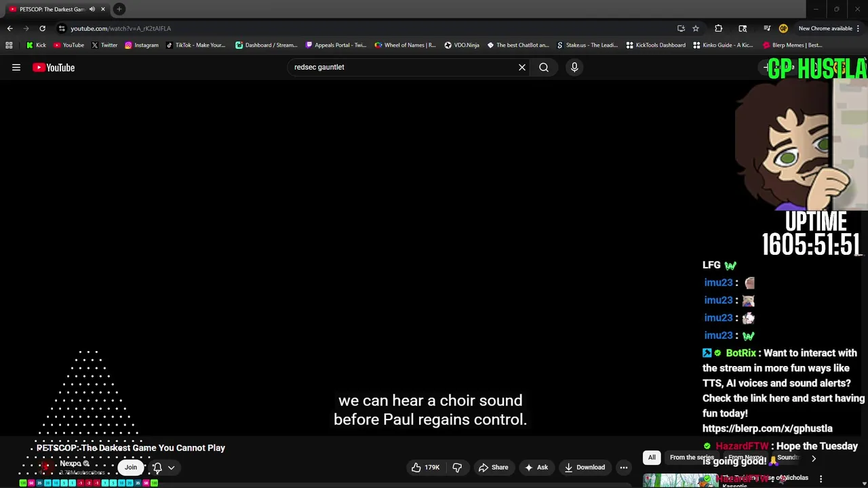Click the video title PETSCOP text
The image size is (868, 488).
(x=131, y=448)
